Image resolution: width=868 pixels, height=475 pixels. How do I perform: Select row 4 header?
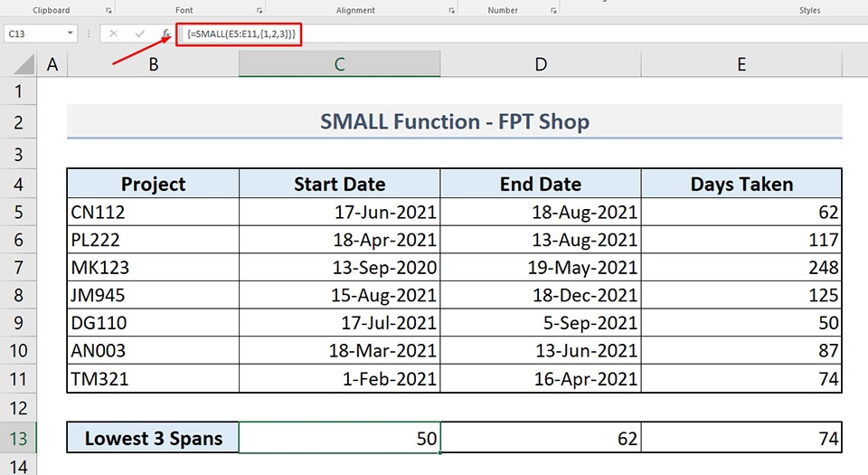18,184
